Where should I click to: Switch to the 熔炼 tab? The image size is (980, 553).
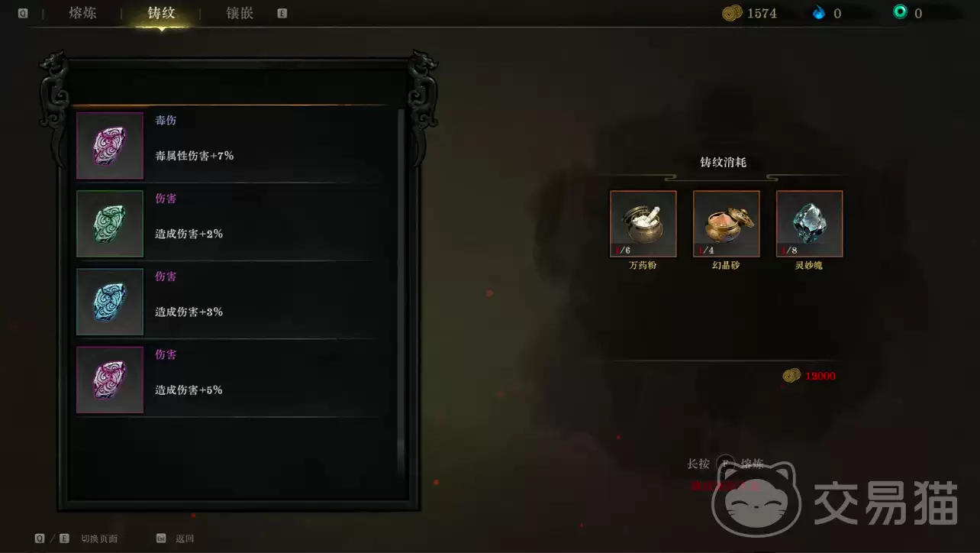83,13
